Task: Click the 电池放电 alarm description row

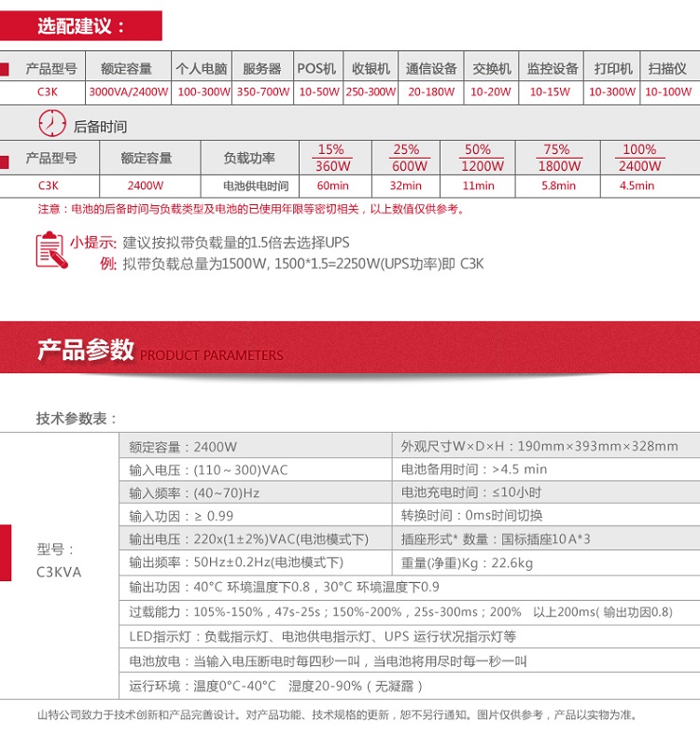Action: (410, 661)
